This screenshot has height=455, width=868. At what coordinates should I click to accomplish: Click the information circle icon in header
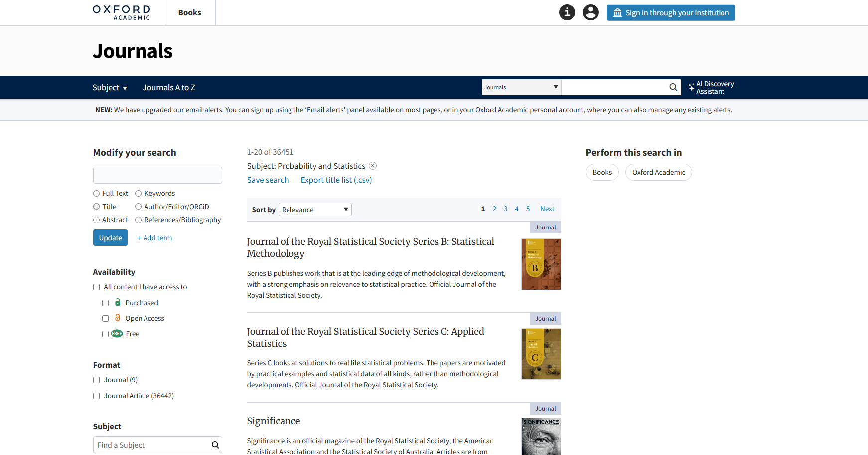567,12
